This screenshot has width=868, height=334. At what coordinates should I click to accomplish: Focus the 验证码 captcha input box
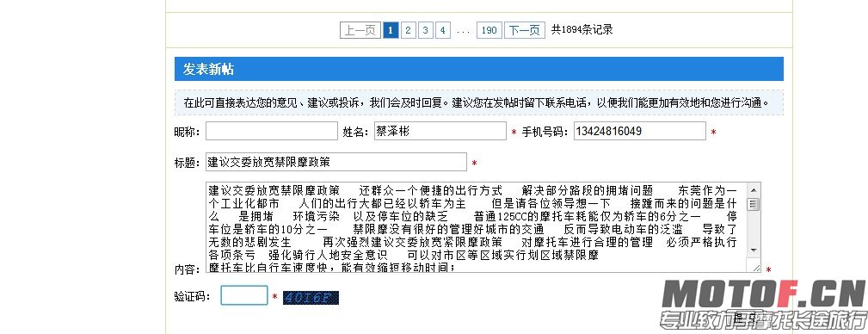244,295
